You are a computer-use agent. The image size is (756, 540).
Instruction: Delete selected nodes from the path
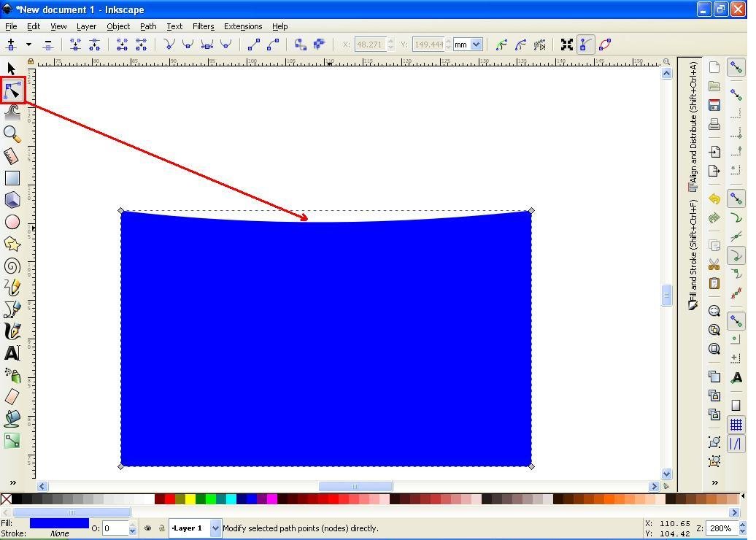click(48, 45)
